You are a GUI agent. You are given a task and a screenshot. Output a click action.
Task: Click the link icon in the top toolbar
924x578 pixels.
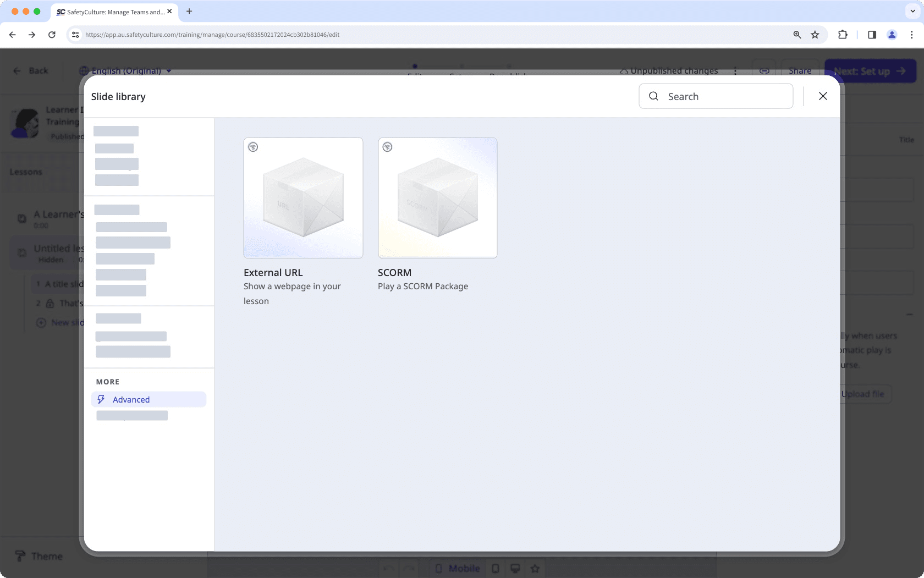click(764, 70)
